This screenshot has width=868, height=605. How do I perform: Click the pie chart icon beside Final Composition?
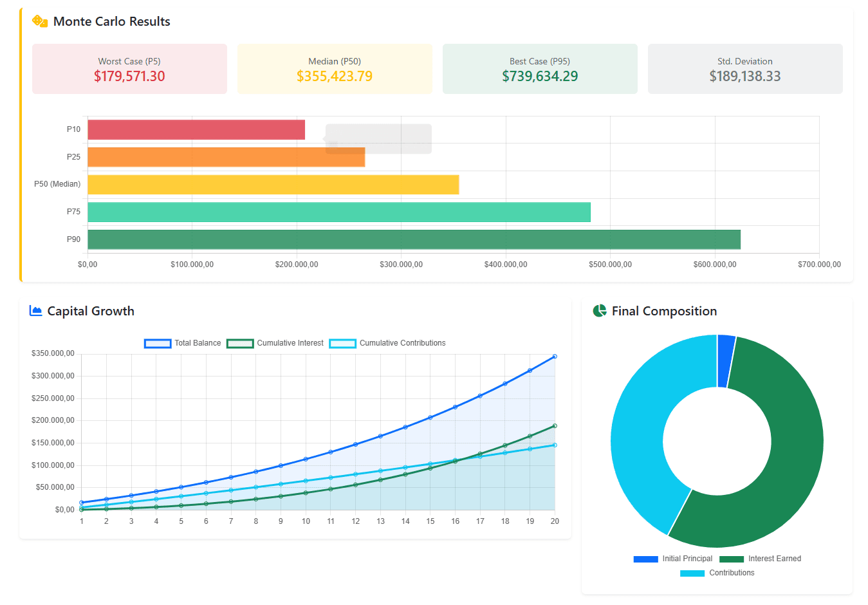(600, 311)
